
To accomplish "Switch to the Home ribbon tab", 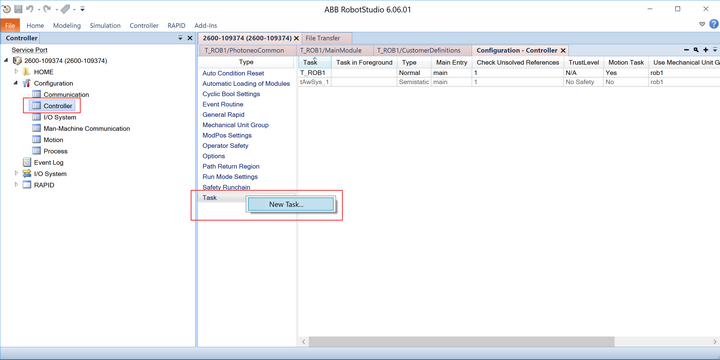I will click(35, 26).
